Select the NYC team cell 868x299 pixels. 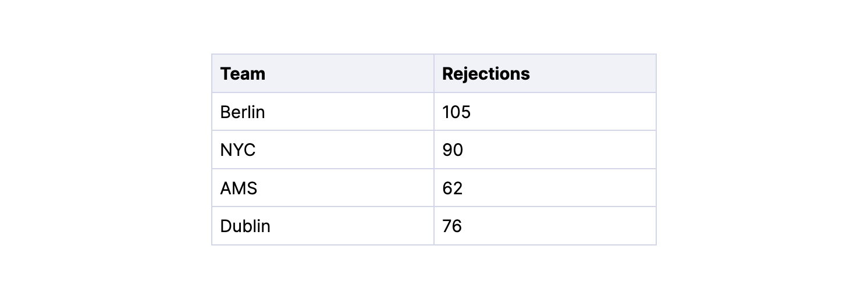[x=323, y=150]
